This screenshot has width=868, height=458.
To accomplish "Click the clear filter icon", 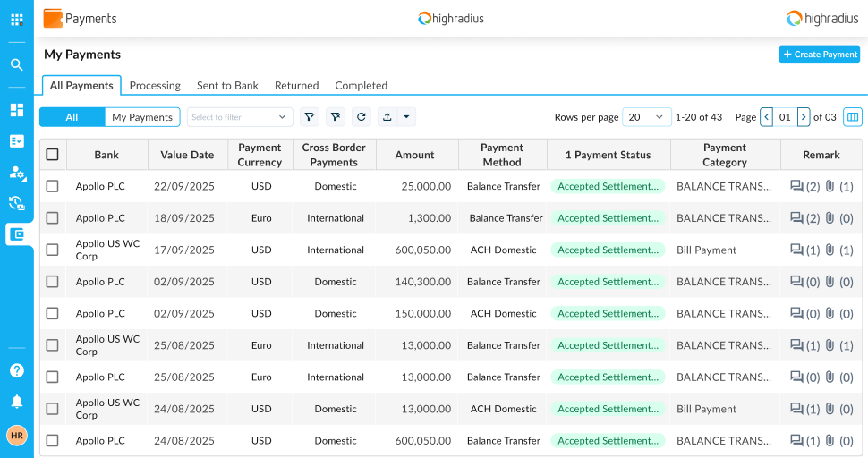I will click(x=336, y=117).
